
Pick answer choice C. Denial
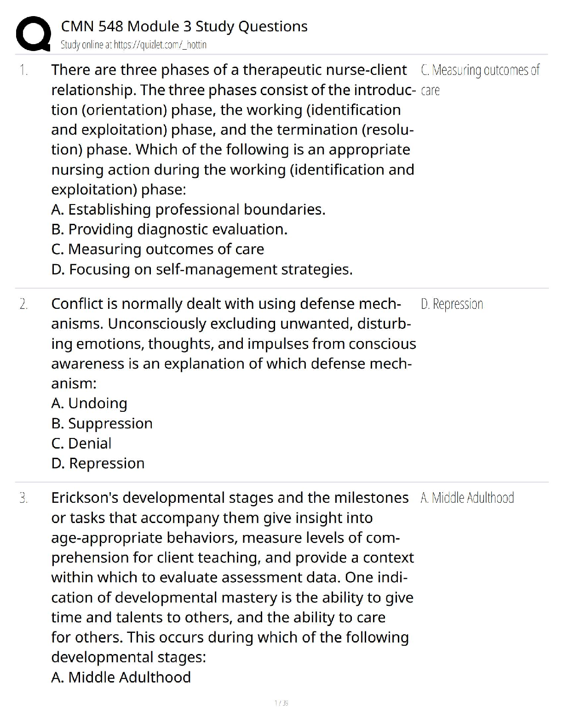click(81, 443)
